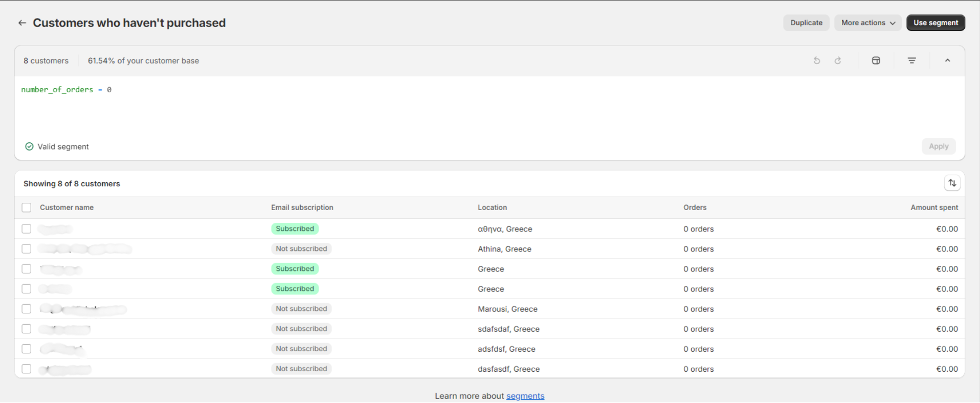Click Showing 8 of 8 customers text
The height and width of the screenshot is (403, 980).
tap(72, 184)
